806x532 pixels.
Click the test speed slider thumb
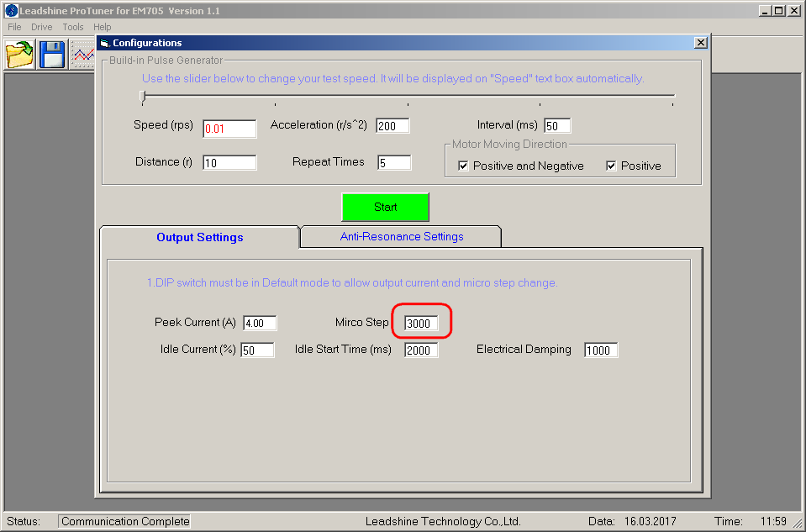tap(143, 97)
